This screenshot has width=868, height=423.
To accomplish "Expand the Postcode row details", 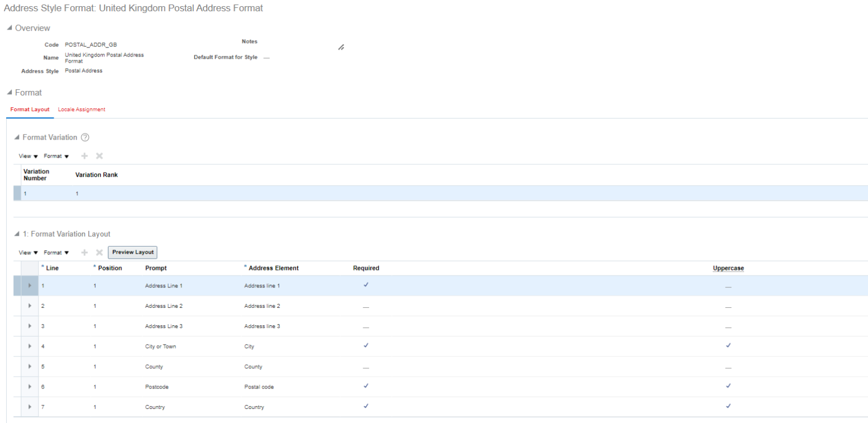I will [x=30, y=387].
